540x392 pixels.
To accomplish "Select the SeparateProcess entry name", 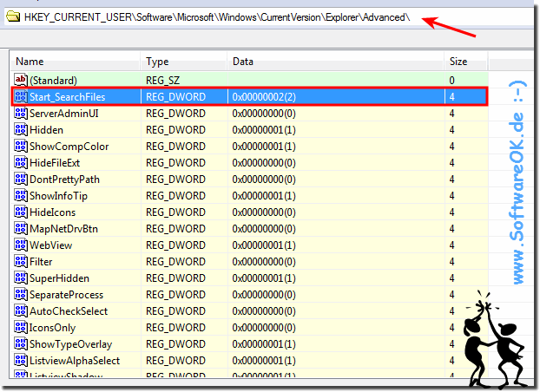I will (x=66, y=295).
